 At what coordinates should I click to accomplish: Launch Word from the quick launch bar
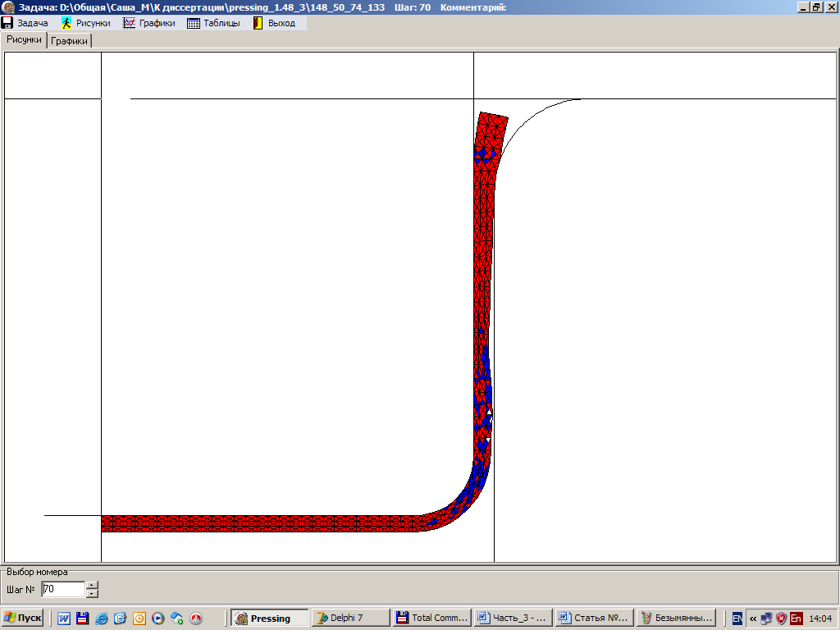click(64, 619)
